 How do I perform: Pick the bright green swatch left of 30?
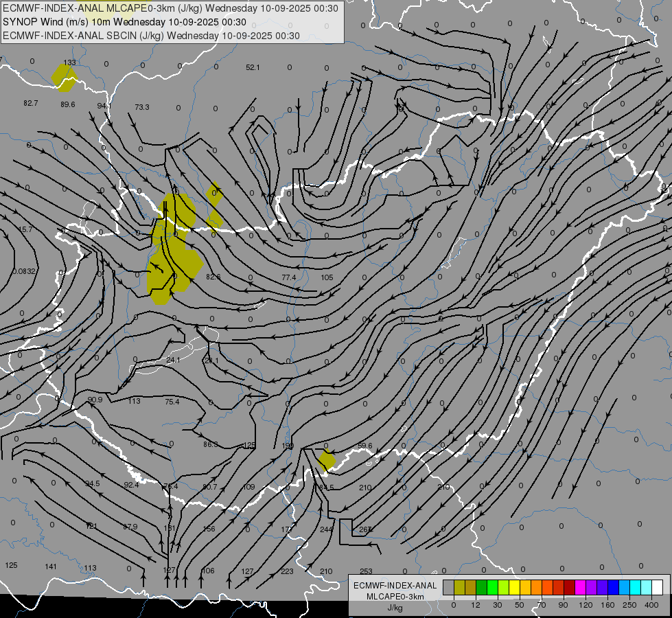tap(492, 587)
